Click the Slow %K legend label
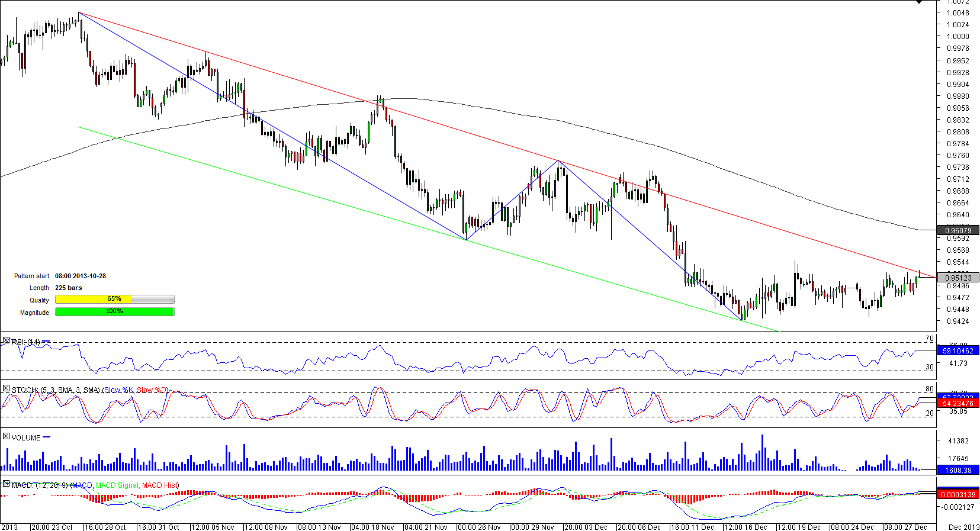This screenshot has width=980, height=531. [x=119, y=390]
